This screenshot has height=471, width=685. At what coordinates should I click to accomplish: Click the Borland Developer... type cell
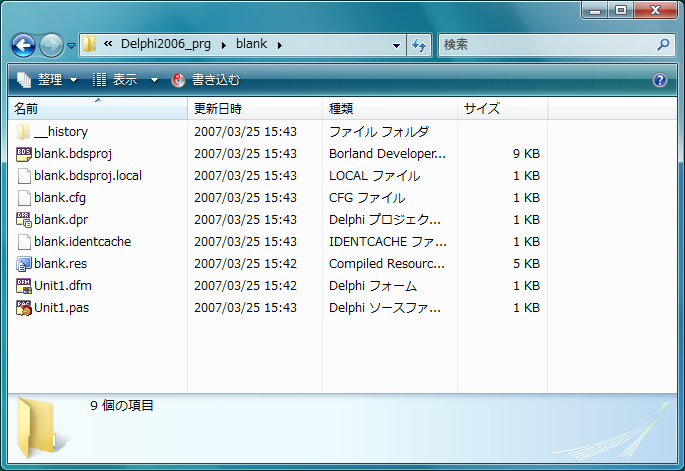point(387,154)
